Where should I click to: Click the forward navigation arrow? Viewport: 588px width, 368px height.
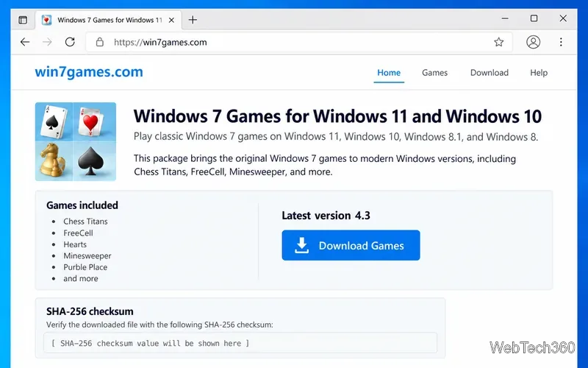coord(47,42)
